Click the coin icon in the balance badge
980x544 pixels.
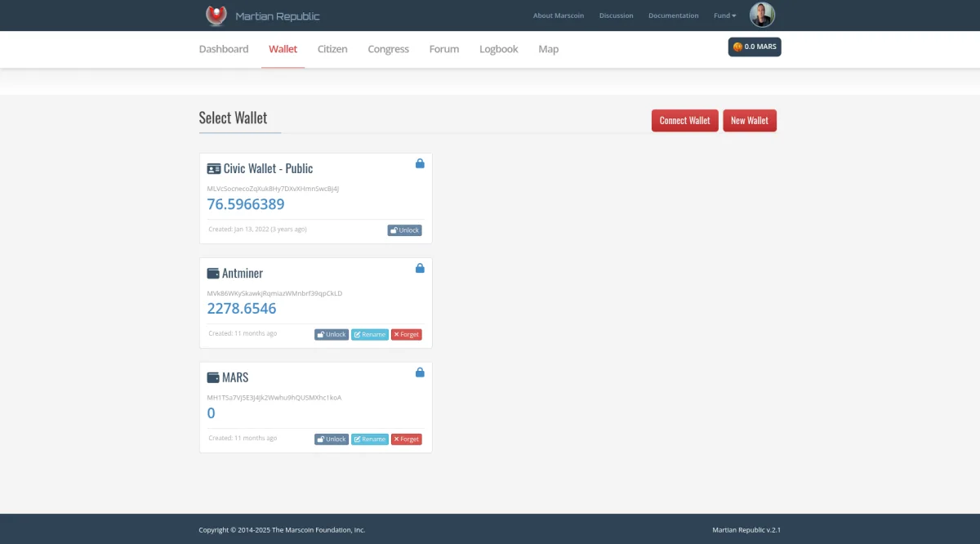[736, 47]
